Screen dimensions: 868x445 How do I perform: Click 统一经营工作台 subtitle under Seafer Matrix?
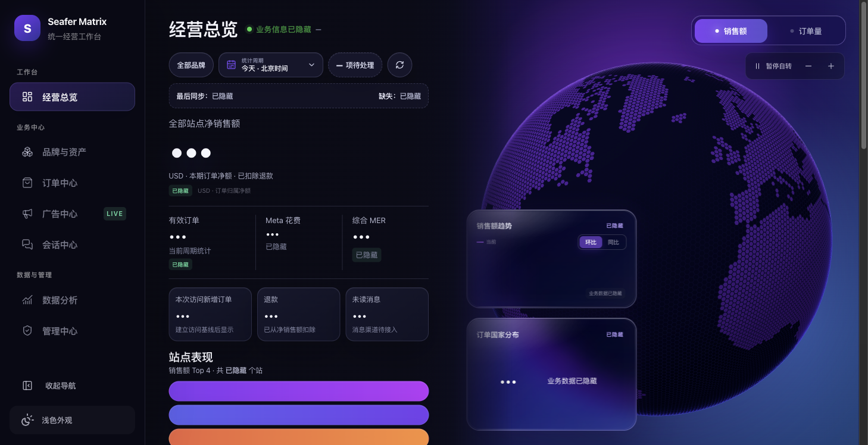74,37
